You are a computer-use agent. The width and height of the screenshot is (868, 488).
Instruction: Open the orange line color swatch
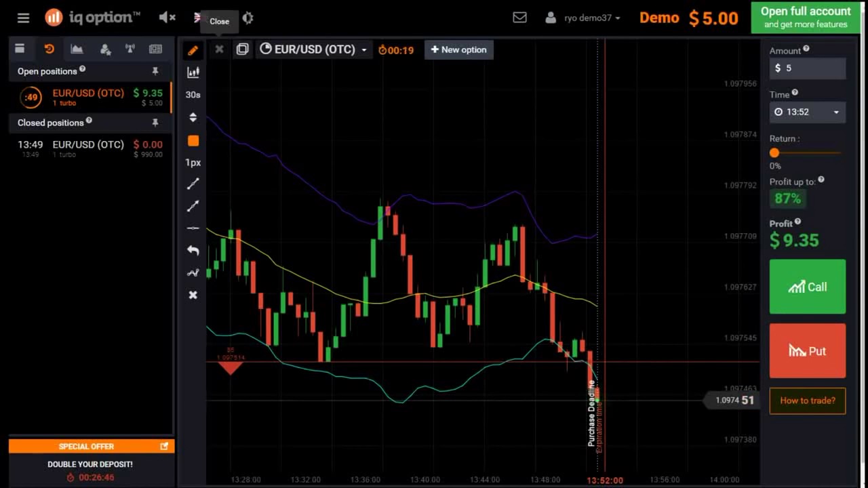pos(193,141)
